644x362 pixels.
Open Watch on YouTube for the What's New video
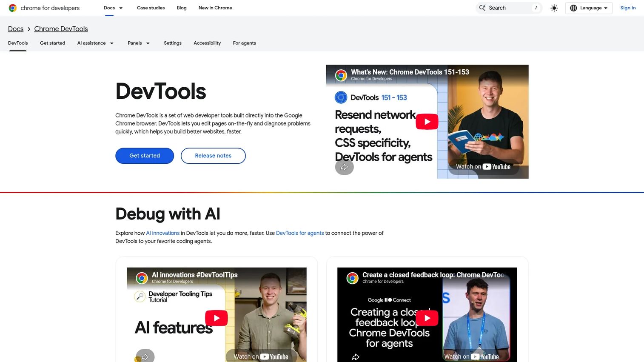click(x=483, y=167)
